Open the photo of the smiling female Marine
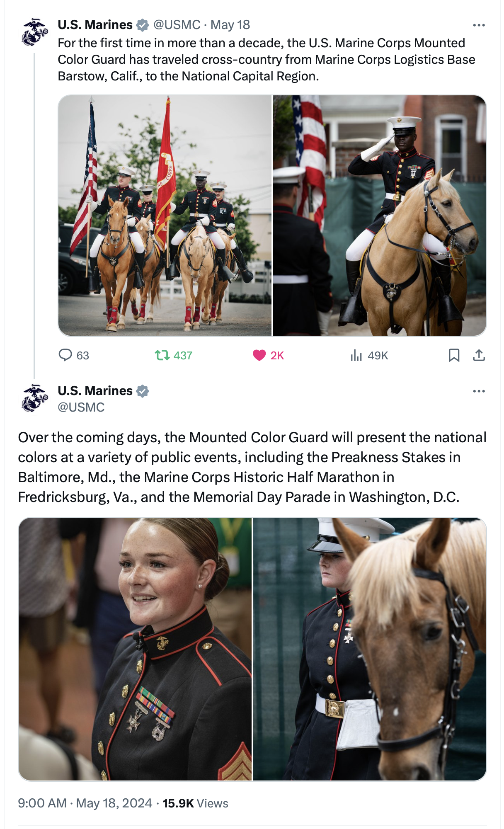Viewport: 504px width, 829px height. click(x=135, y=649)
